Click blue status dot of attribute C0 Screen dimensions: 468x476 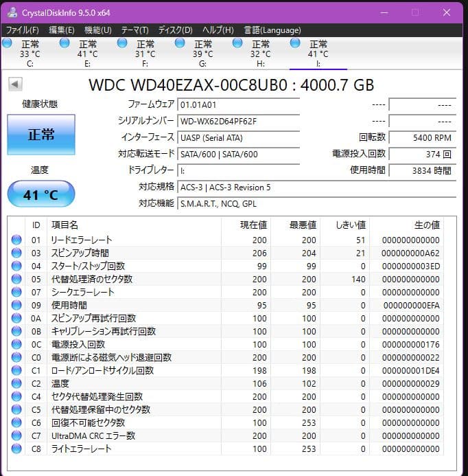pyautogui.click(x=16, y=357)
